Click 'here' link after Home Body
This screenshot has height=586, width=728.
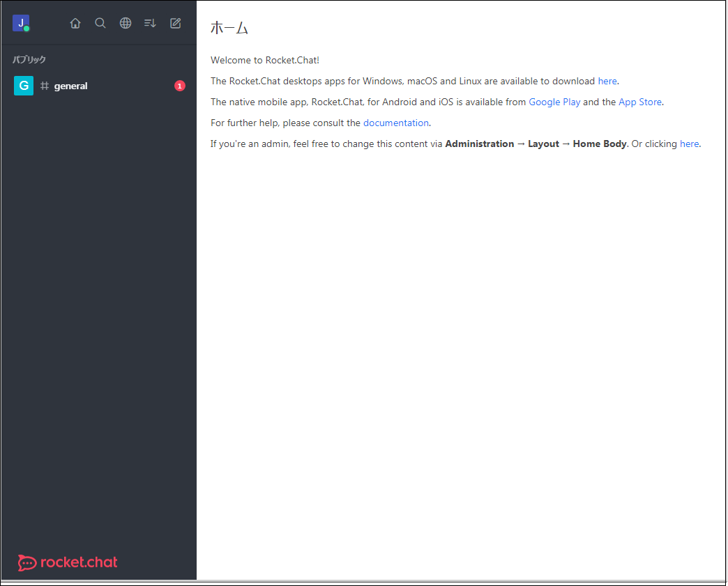point(690,144)
